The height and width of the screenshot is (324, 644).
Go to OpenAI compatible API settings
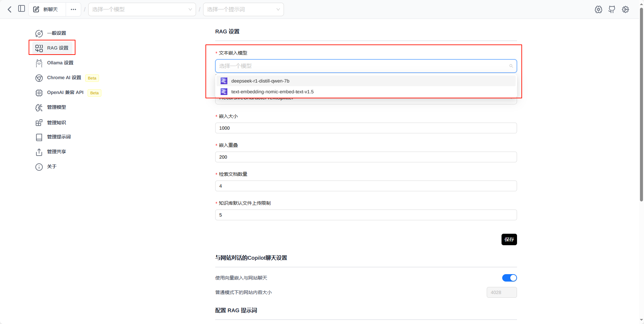click(65, 93)
